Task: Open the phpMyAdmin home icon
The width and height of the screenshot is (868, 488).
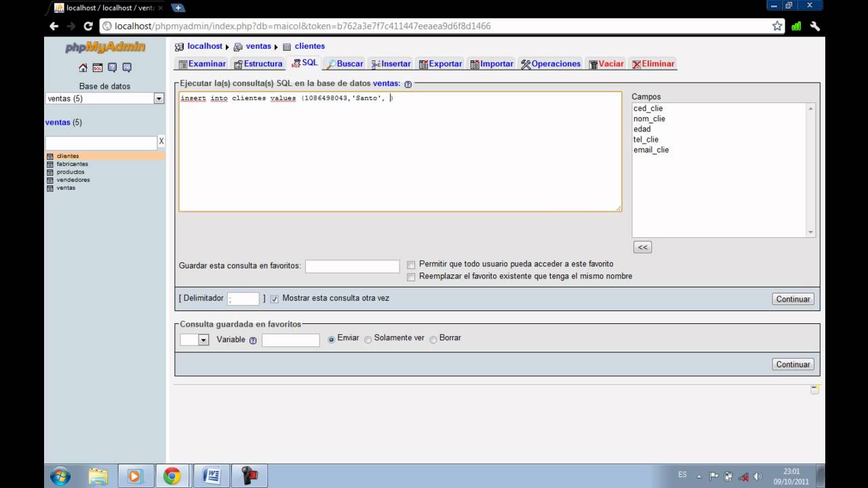Action: [83, 68]
